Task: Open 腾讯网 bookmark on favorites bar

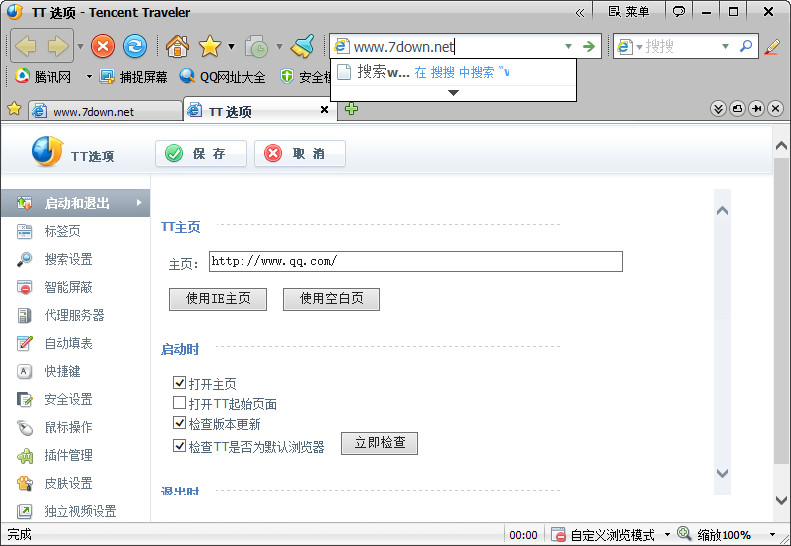Action: pyautogui.click(x=43, y=77)
